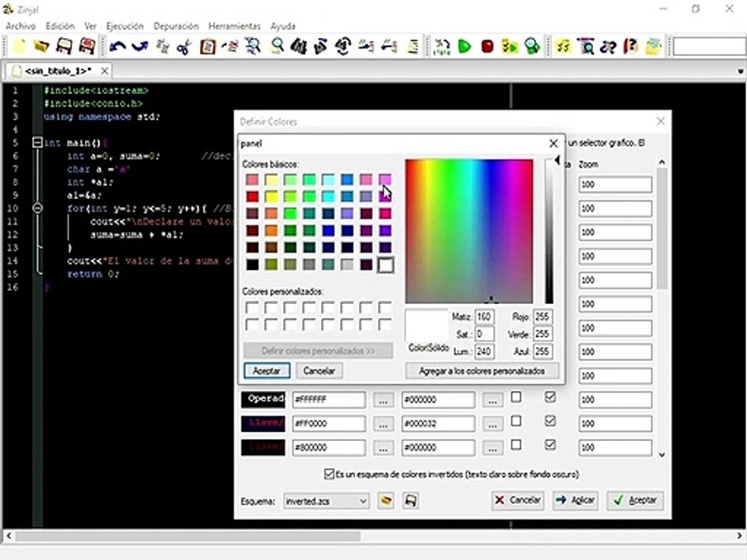Image resolution: width=747 pixels, height=560 pixels.
Task: Click the #800000 foreground color field
Action: point(328,448)
